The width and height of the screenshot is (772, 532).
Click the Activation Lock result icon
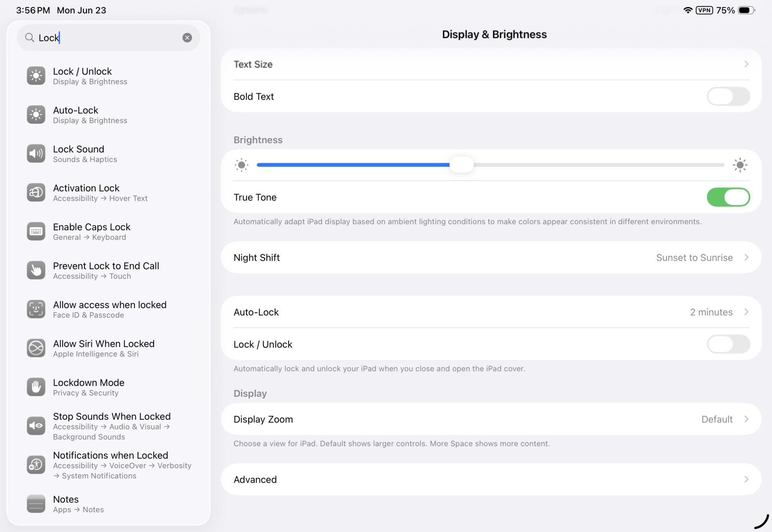pyautogui.click(x=36, y=193)
